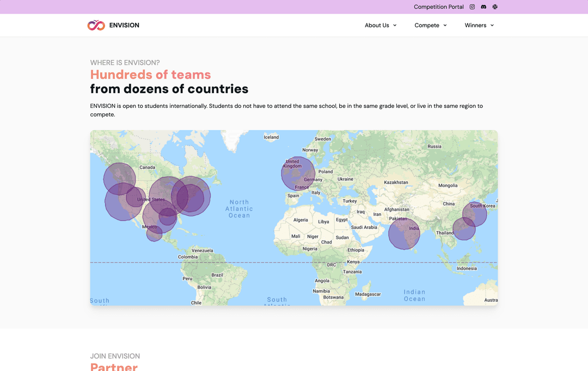
Task: Open the Slack icon link
Action: (495, 7)
